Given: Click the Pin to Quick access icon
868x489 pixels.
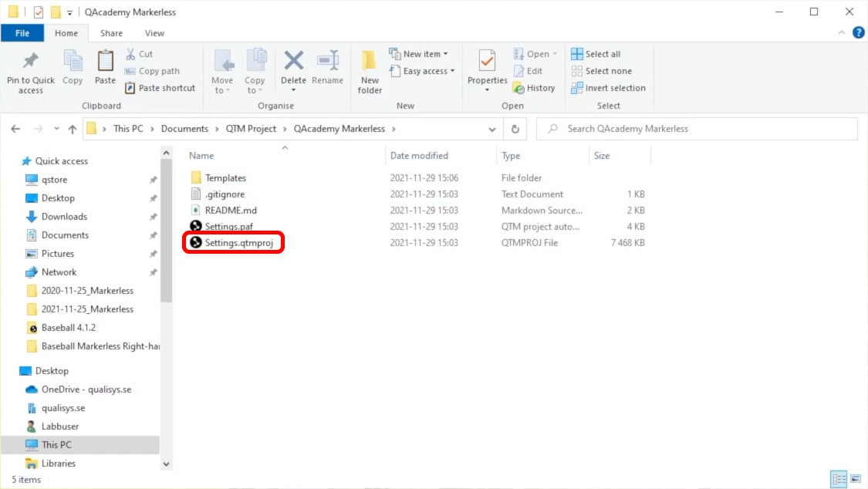Looking at the screenshot, I should (x=30, y=62).
